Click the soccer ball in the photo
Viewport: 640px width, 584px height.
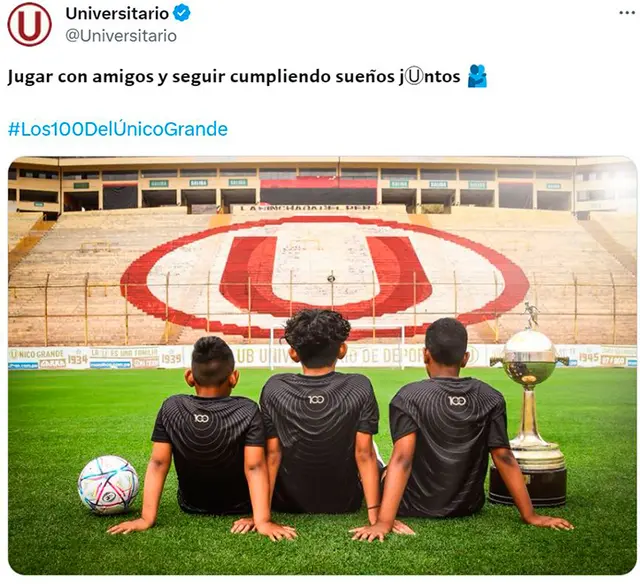[109, 484]
